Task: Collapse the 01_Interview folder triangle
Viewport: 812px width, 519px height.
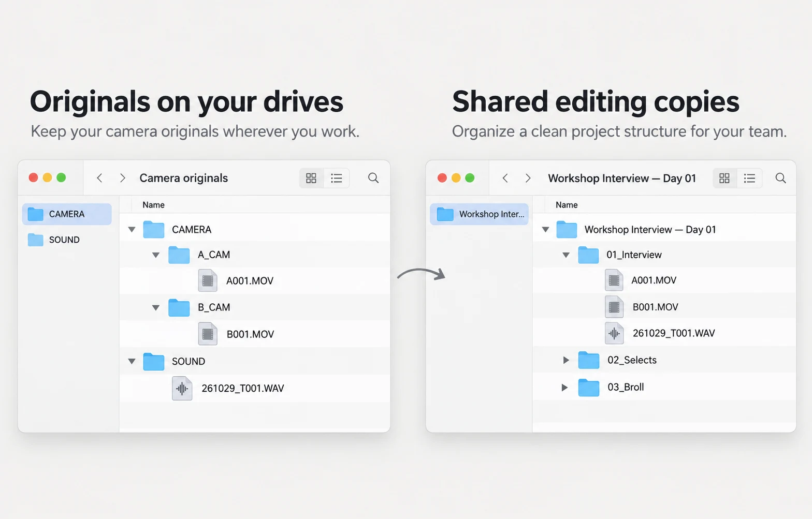Action: 566,255
